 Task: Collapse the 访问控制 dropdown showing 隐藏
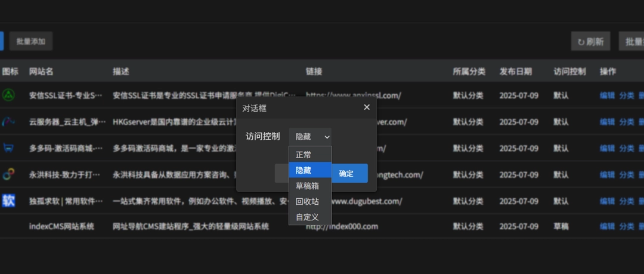coord(310,137)
